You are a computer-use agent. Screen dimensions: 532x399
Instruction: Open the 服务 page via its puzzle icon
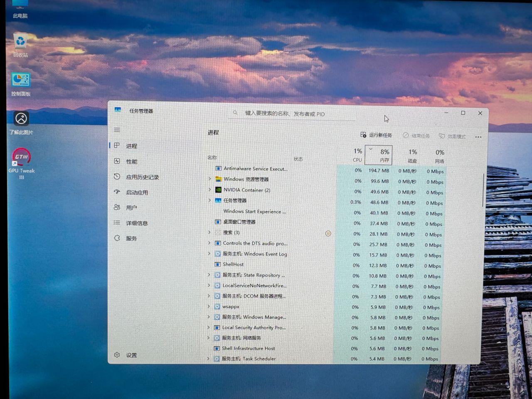(117, 238)
